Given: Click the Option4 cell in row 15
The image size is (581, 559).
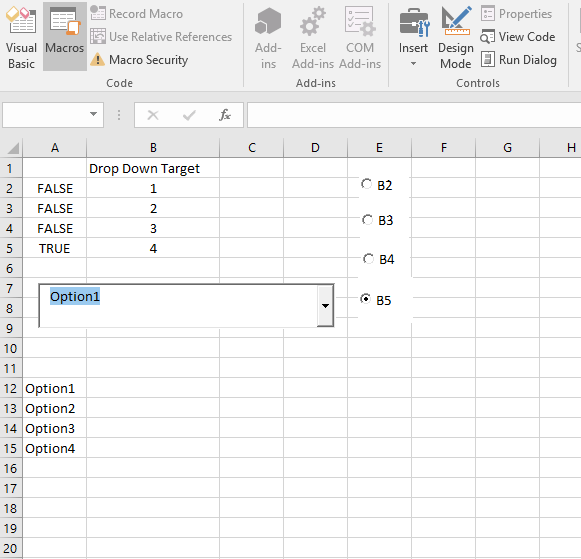Looking at the screenshot, I should 55,449.
